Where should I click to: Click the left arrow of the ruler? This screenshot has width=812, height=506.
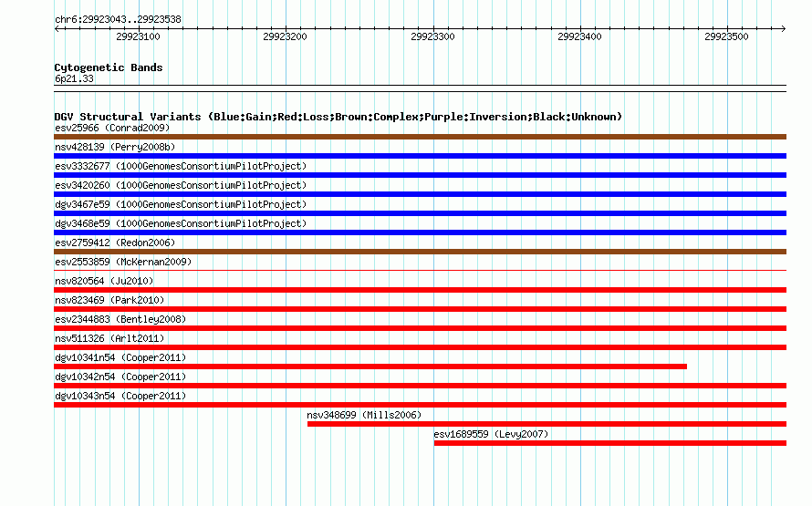[57, 28]
